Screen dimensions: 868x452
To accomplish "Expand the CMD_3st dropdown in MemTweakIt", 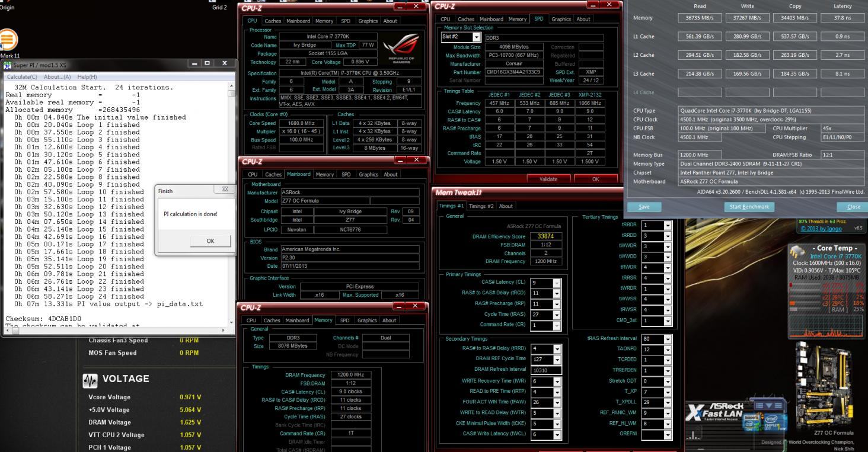I will (x=668, y=320).
